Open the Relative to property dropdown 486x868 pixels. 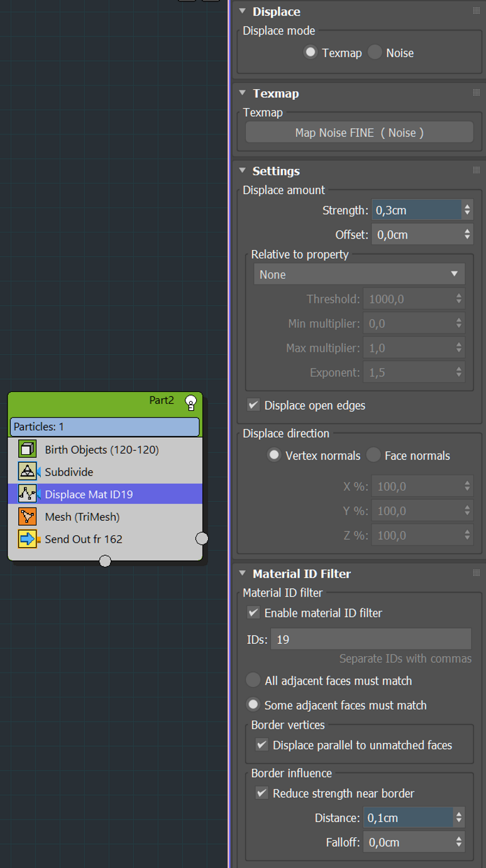click(359, 274)
